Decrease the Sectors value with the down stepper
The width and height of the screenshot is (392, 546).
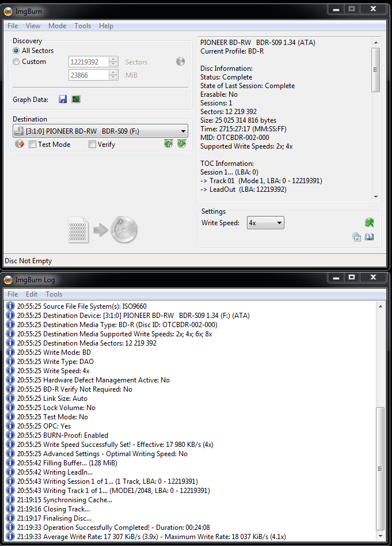pos(113,65)
